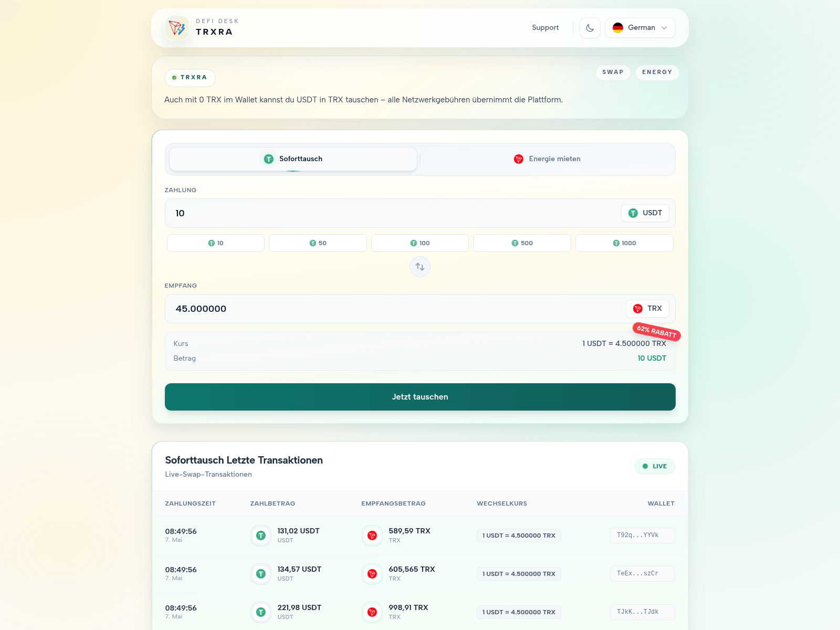
Task: Click the TRXRA status badge
Action: (190, 78)
